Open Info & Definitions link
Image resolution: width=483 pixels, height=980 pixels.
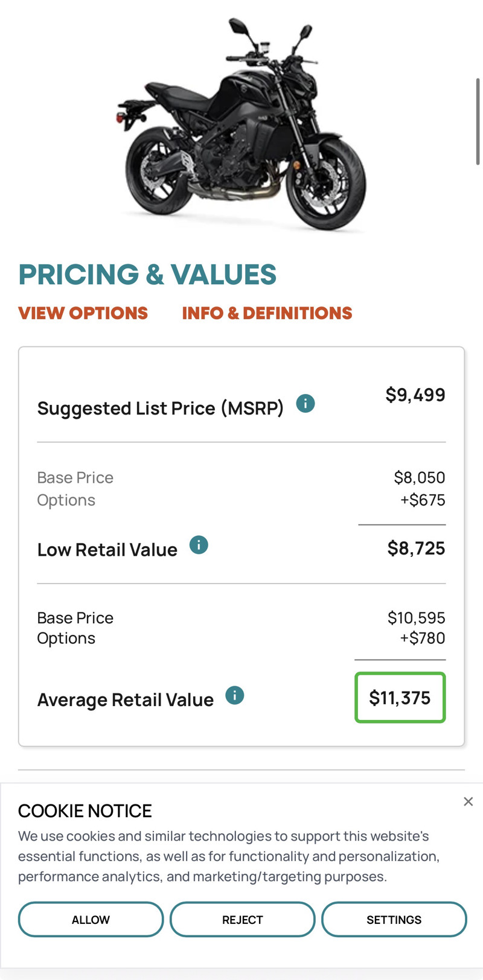click(267, 313)
